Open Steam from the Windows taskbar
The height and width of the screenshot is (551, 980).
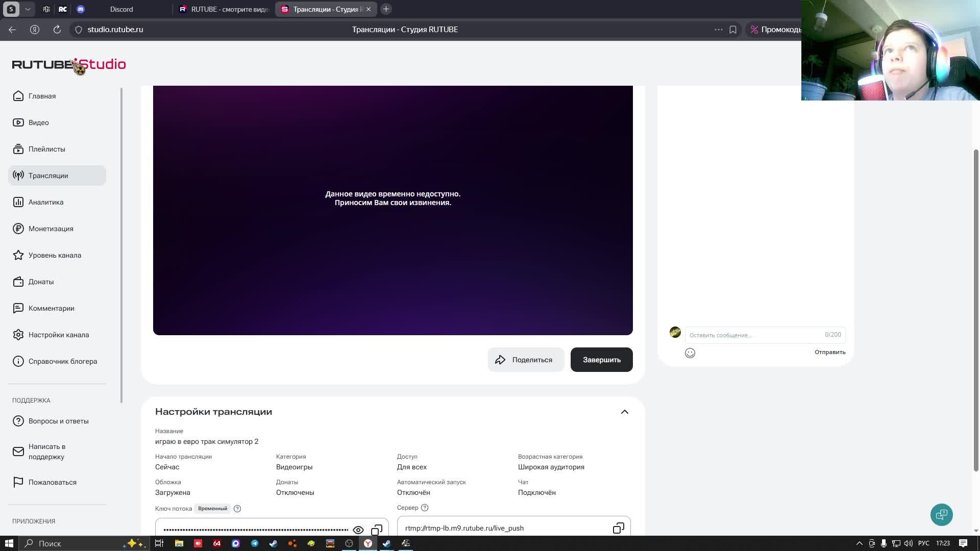coord(274,543)
